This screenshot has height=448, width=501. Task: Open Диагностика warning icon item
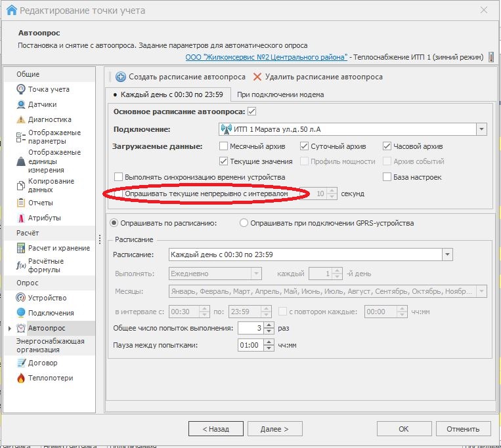tap(21, 119)
